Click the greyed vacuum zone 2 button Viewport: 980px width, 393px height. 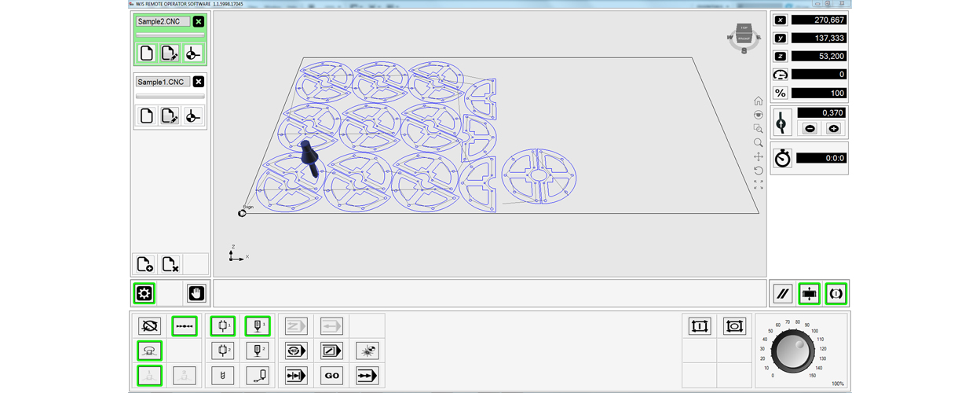pos(185,376)
